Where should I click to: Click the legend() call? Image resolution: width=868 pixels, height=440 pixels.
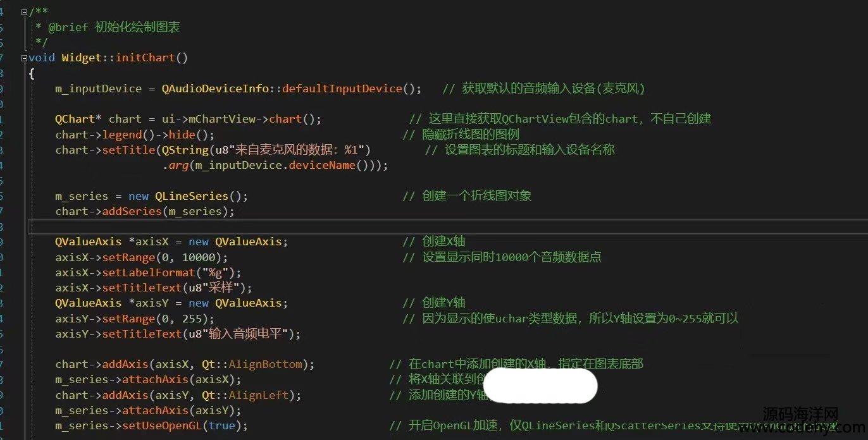(x=128, y=135)
